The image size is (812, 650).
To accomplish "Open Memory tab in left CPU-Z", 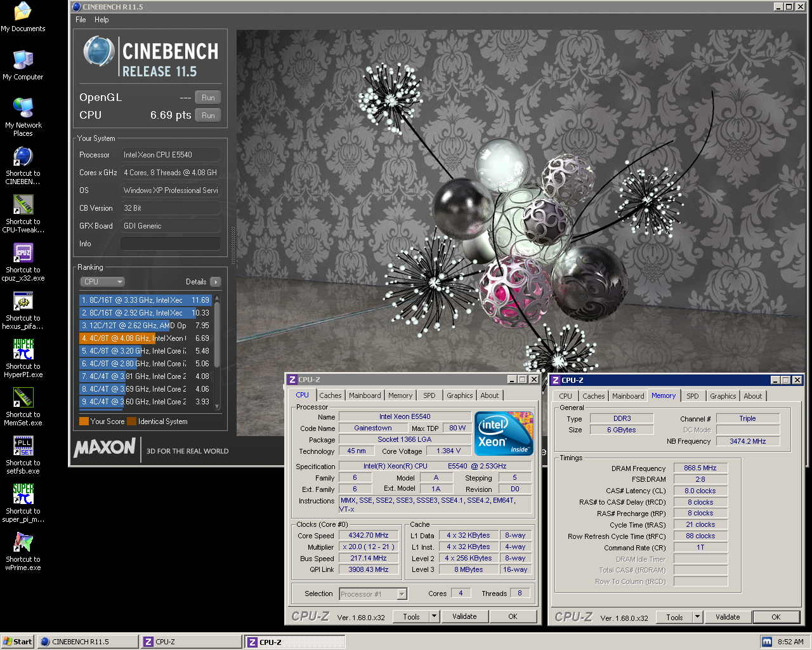I will coord(400,395).
